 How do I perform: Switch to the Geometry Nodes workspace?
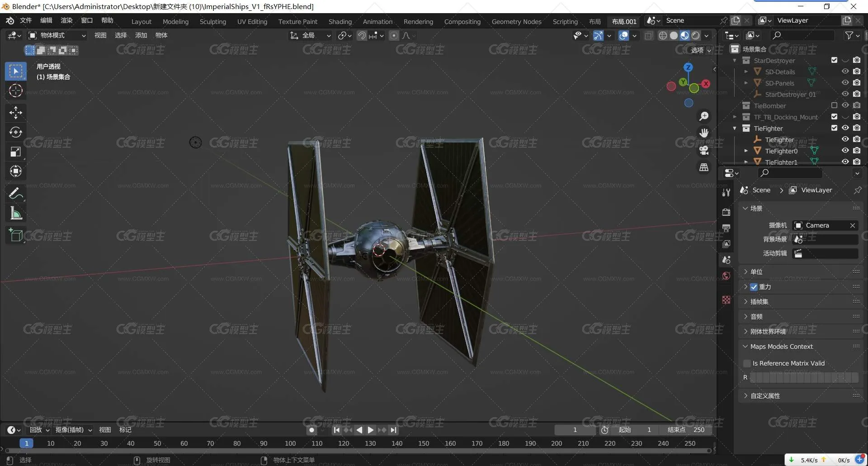(x=516, y=22)
